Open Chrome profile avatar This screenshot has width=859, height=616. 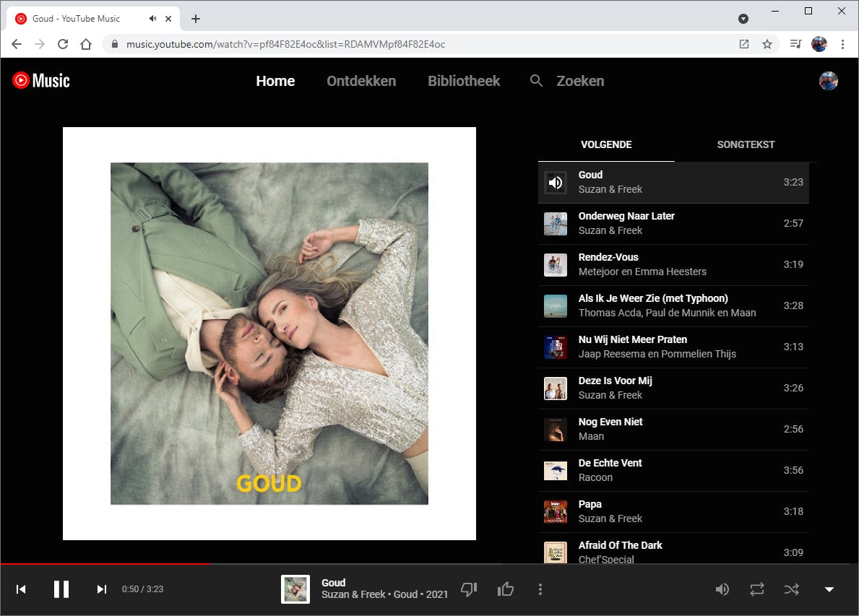(819, 44)
